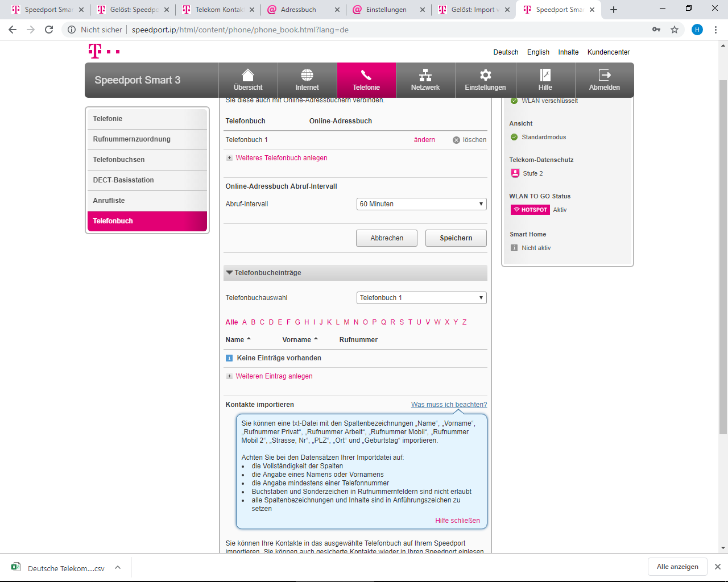Click the Was muss ich beachten? link
Screen dimensions: 728x582
449,405
